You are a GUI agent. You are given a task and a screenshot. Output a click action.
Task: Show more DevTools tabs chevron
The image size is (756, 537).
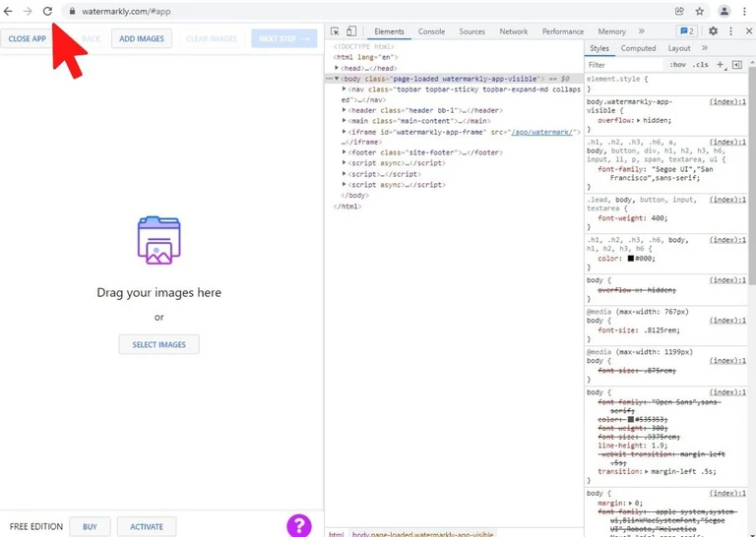[641, 31]
